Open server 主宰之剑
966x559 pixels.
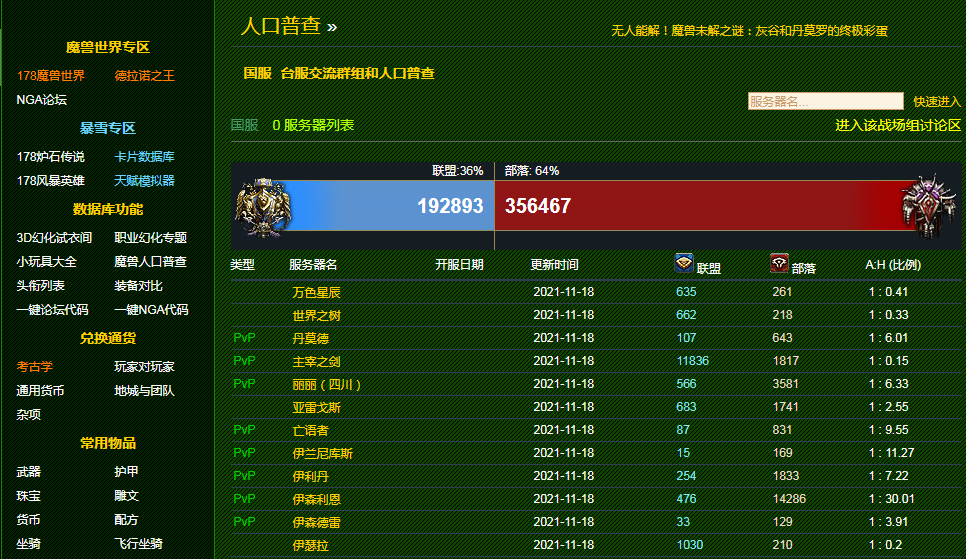coord(317,361)
